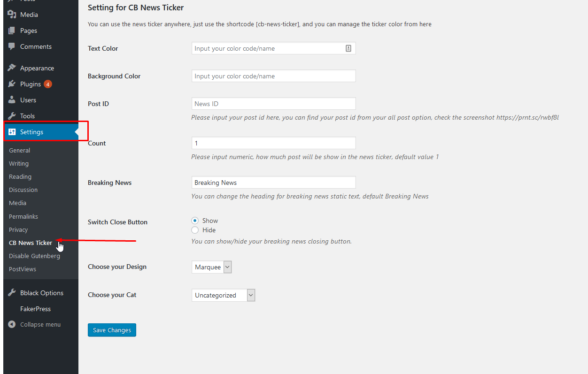
Task: Open the Choose your Design dropdown
Action: 212,267
